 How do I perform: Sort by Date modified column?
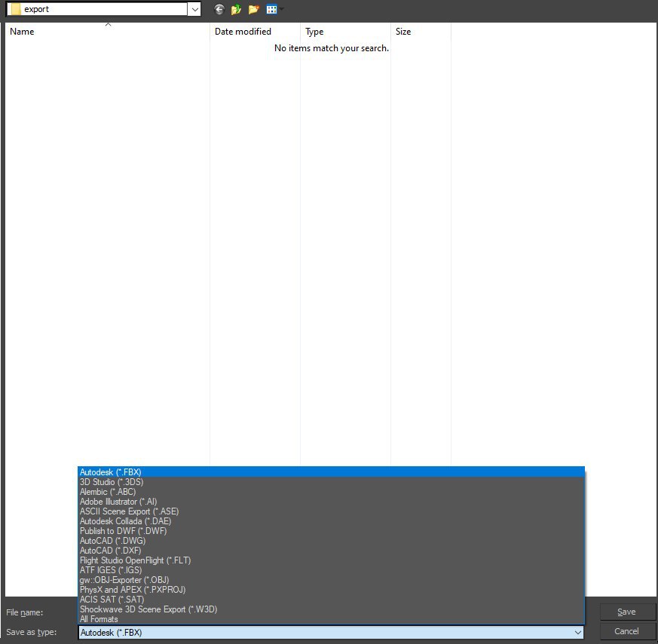pyautogui.click(x=255, y=32)
